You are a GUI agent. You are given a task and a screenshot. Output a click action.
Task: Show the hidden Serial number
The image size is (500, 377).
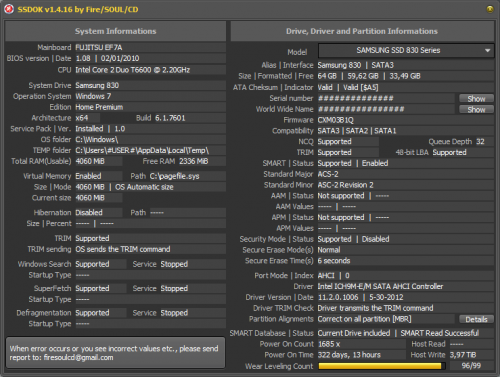476,99
